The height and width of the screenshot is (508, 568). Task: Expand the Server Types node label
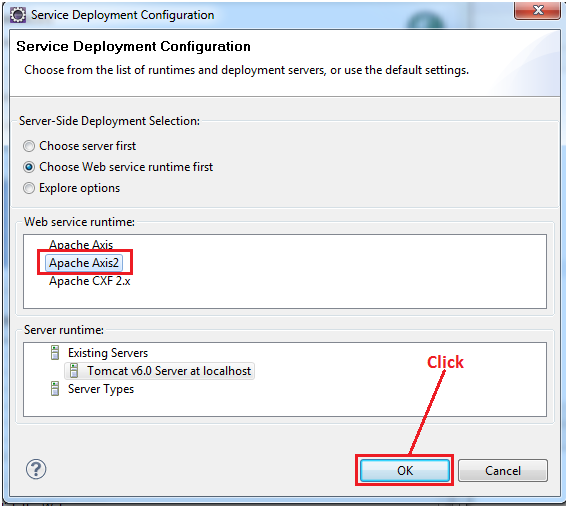click(x=101, y=389)
